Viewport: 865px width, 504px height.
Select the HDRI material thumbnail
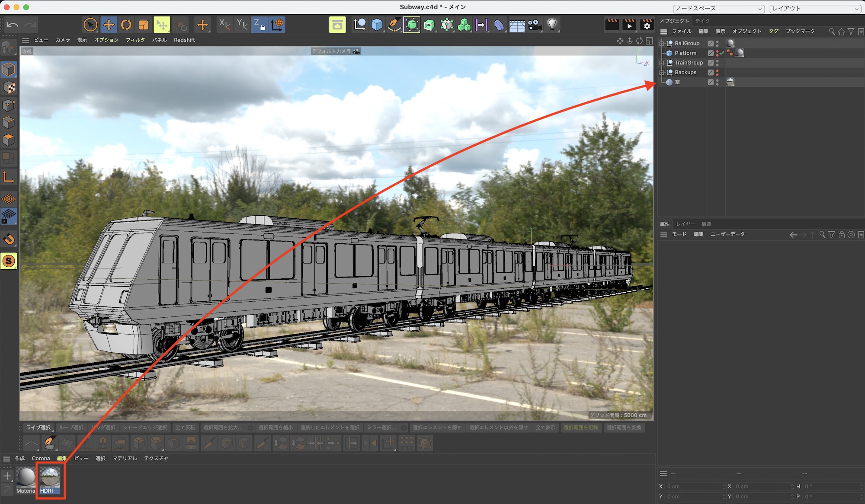coord(50,477)
